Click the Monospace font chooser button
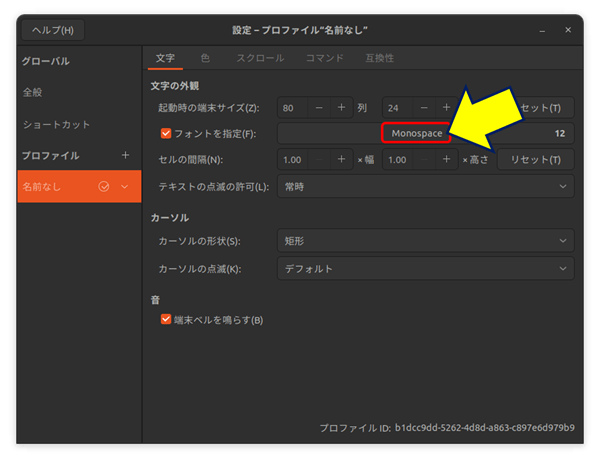This screenshot has width=600, height=462. pos(416,133)
